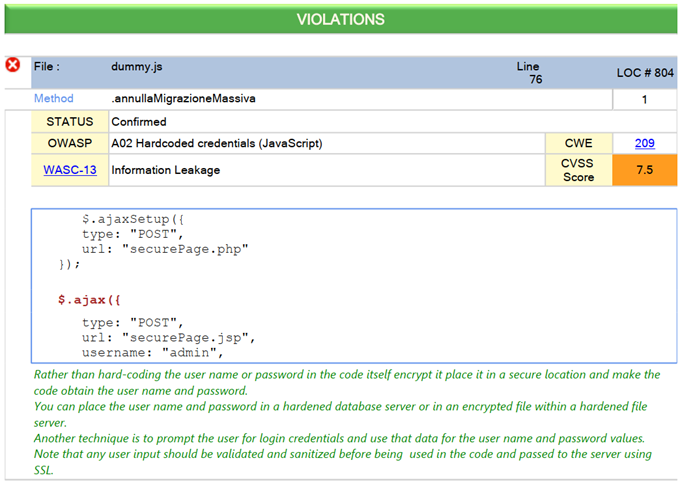Open the WASC-13 reference link

[x=70, y=170]
